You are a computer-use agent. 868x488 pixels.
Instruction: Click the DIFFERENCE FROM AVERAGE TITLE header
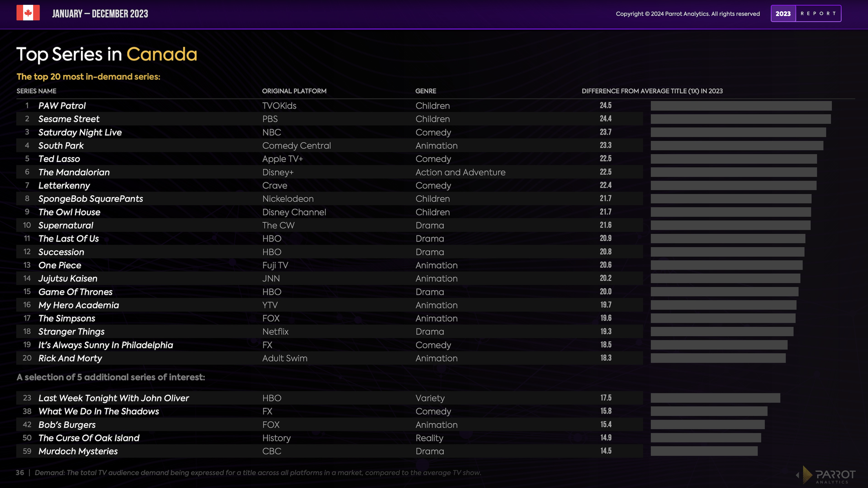[x=652, y=91]
